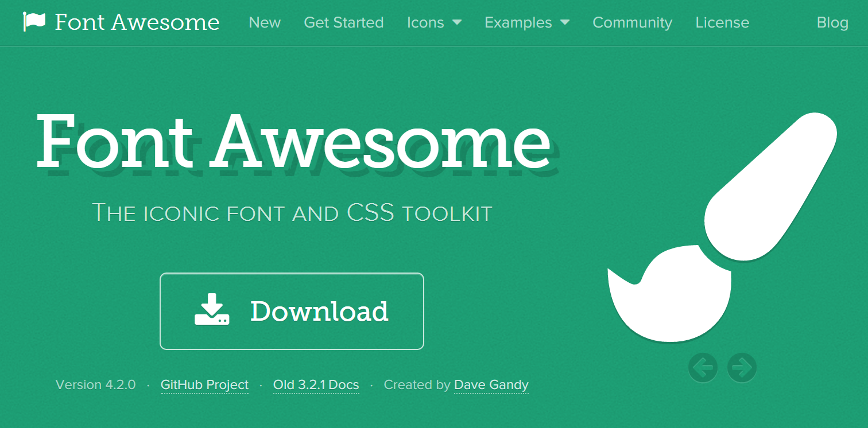Viewport: 868px width, 428px height.
Task: Click the download tray icon
Action: point(212,310)
